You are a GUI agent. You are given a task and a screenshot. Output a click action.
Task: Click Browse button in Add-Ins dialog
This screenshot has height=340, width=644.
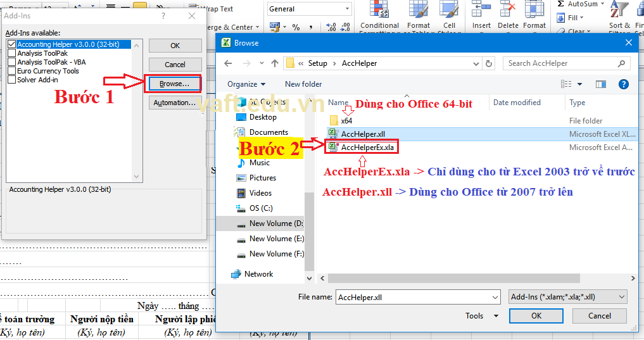(175, 84)
